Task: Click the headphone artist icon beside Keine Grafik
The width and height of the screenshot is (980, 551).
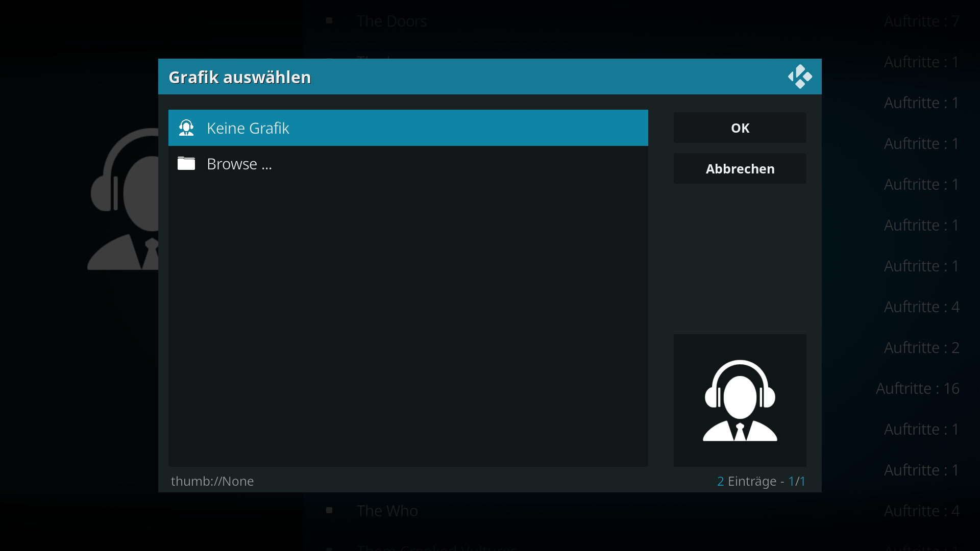Action: click(x=186, y=128)
